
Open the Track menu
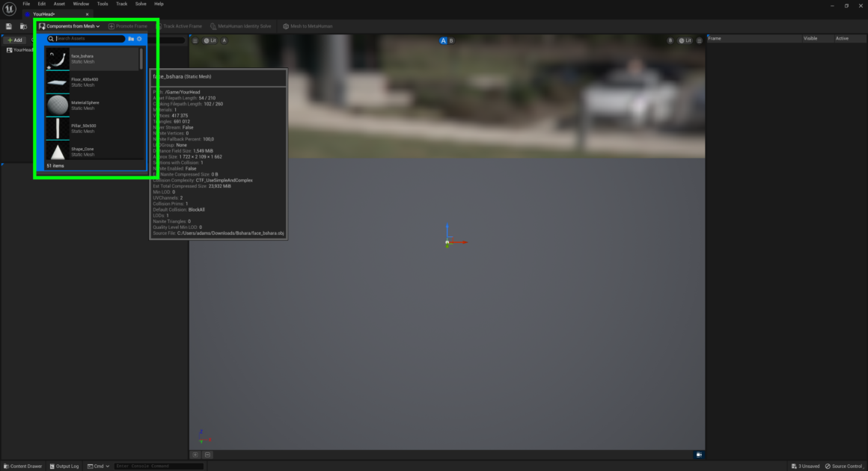click(x=121, y=4)
